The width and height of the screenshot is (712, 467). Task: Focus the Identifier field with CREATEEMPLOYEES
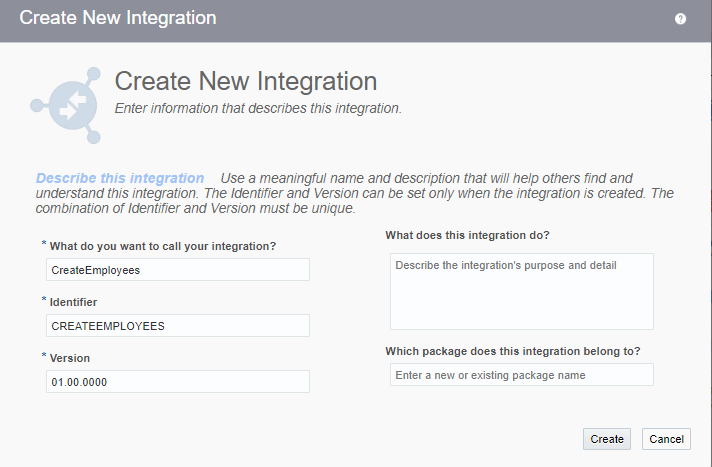(178, 326)
